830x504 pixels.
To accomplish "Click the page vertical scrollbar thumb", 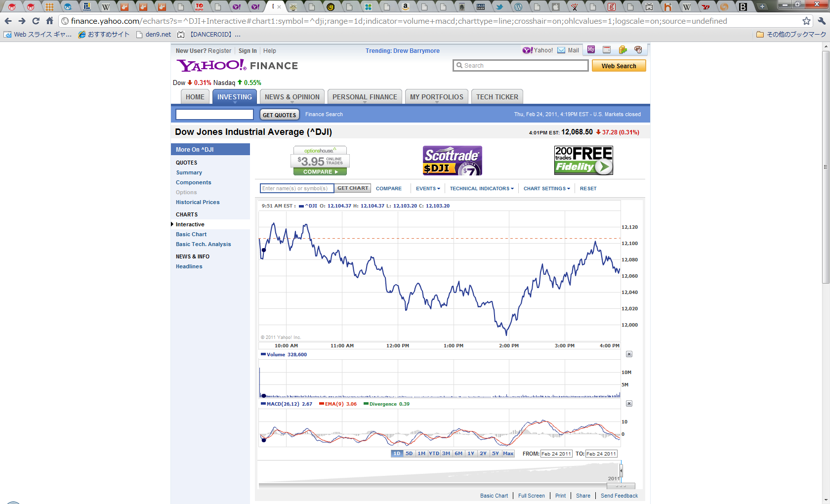I will pos(826,167).
